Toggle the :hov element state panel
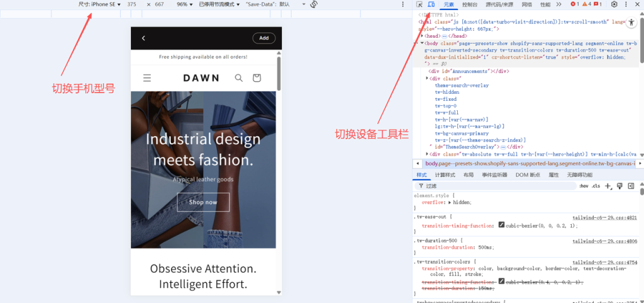The image size is (644, 303). tap(583, 186)
